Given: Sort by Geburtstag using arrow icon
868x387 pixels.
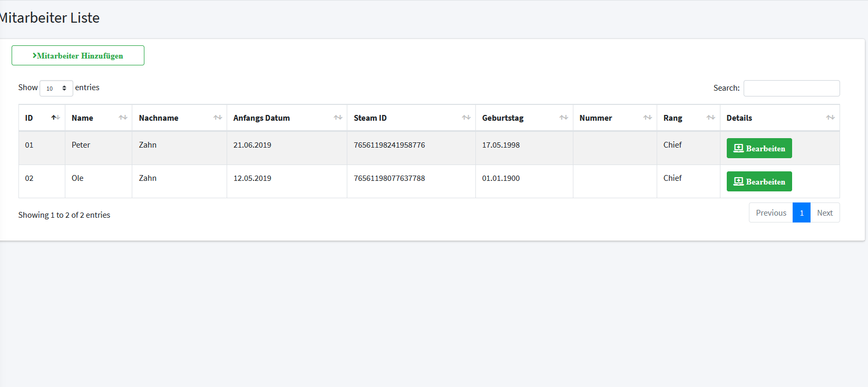Looking at the screenshot, I should pos(564,118).
